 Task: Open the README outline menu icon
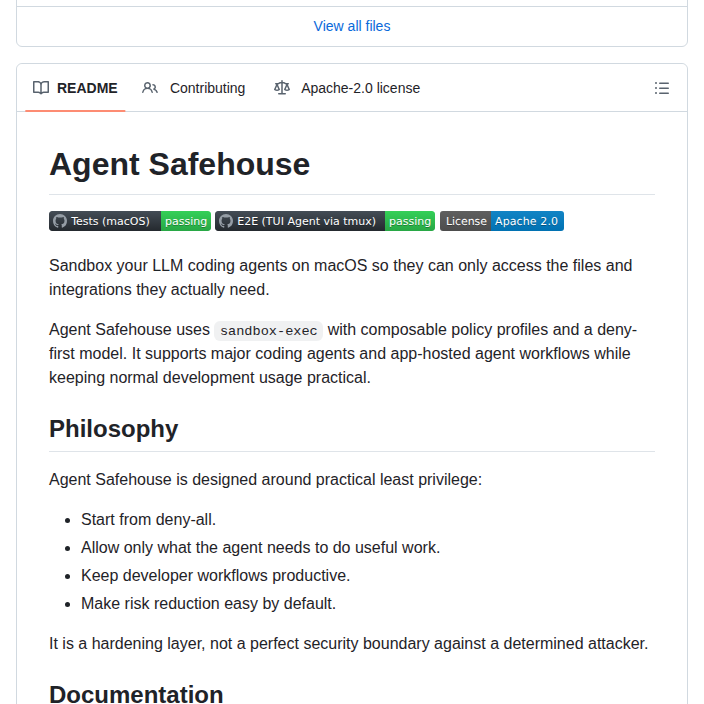click(x=662, y=88)
